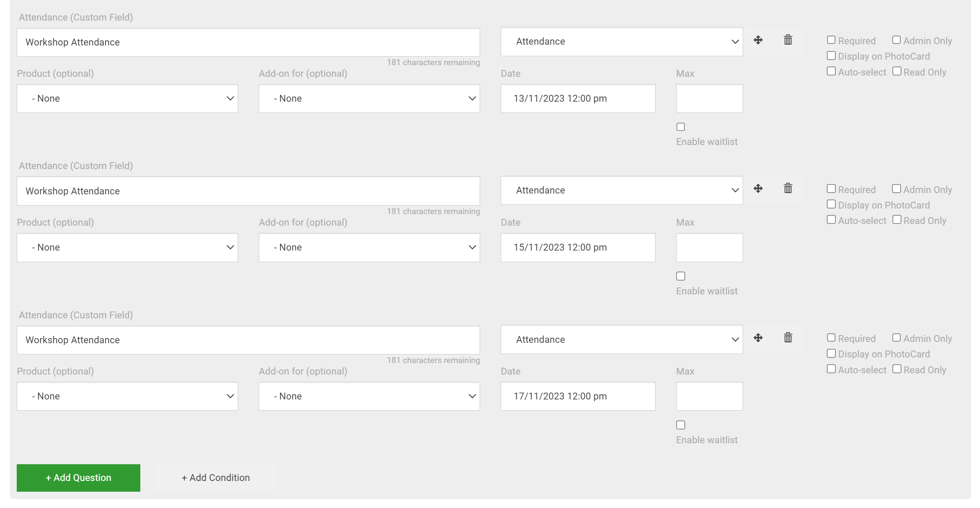Enable waitlist for the 15/11/2023 attendance field
This screenshot has height=508, width=980.
click(x=681, y=276)
